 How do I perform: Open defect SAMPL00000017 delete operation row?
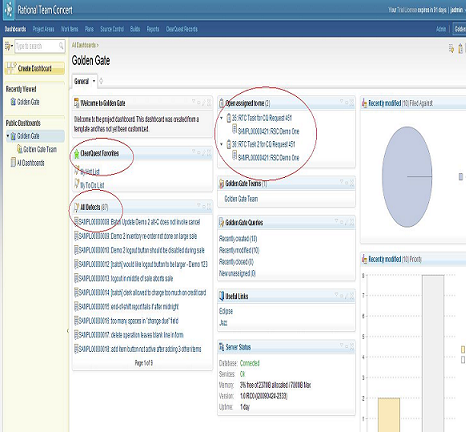tap(131, 335)
